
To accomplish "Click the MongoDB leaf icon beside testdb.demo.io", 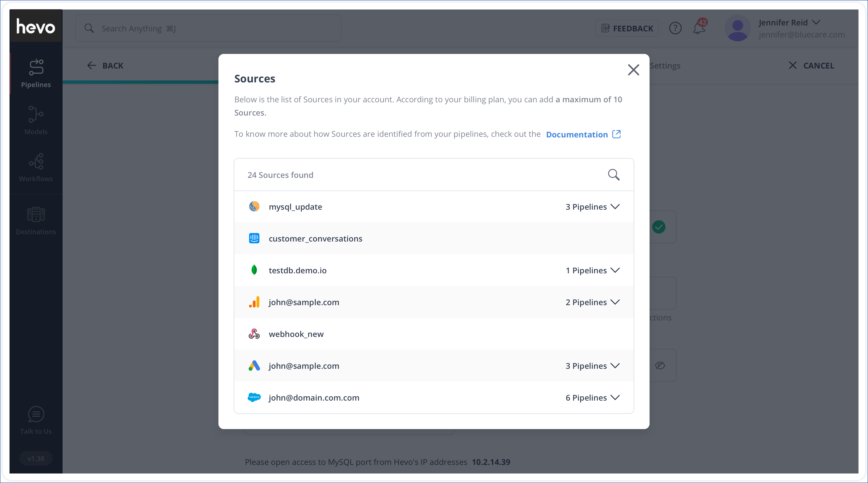I will pyautogui.click(x=254, y=270).
